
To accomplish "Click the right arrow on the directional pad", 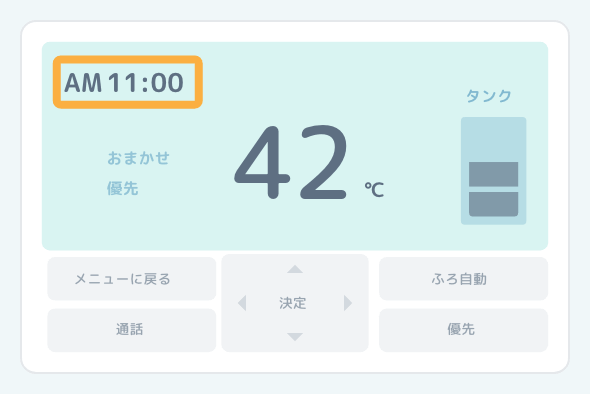I will [348, 303].
